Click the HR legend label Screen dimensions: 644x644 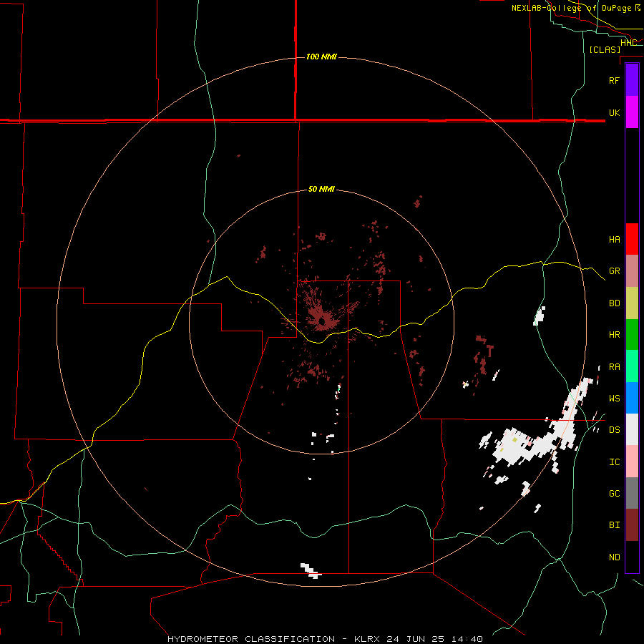[x=615, y=335]
